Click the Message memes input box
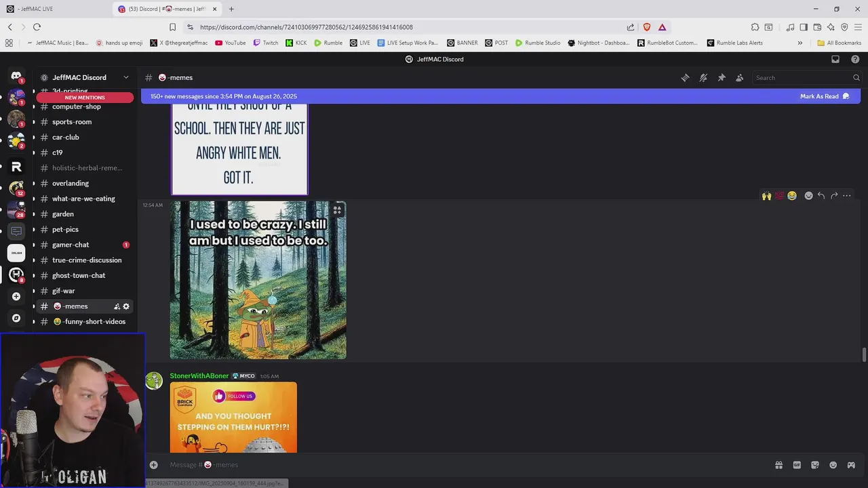The width and height of the screenshot is (868, 488). [x=468, y=465]
